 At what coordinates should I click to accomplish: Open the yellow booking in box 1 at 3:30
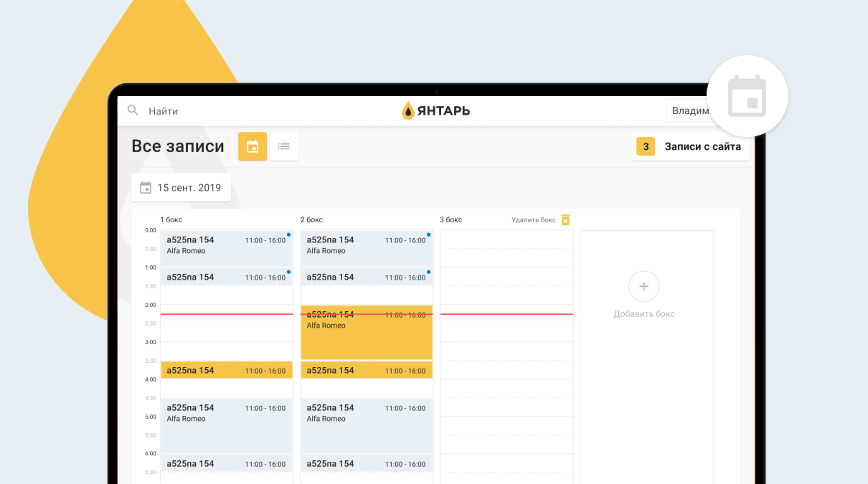click(x=227, y=371)
